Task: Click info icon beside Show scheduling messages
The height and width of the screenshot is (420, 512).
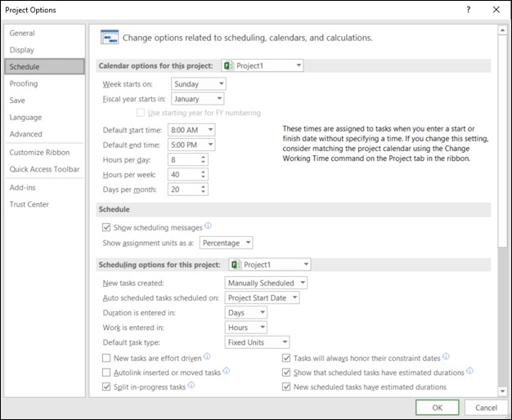Action: (209, 226)
